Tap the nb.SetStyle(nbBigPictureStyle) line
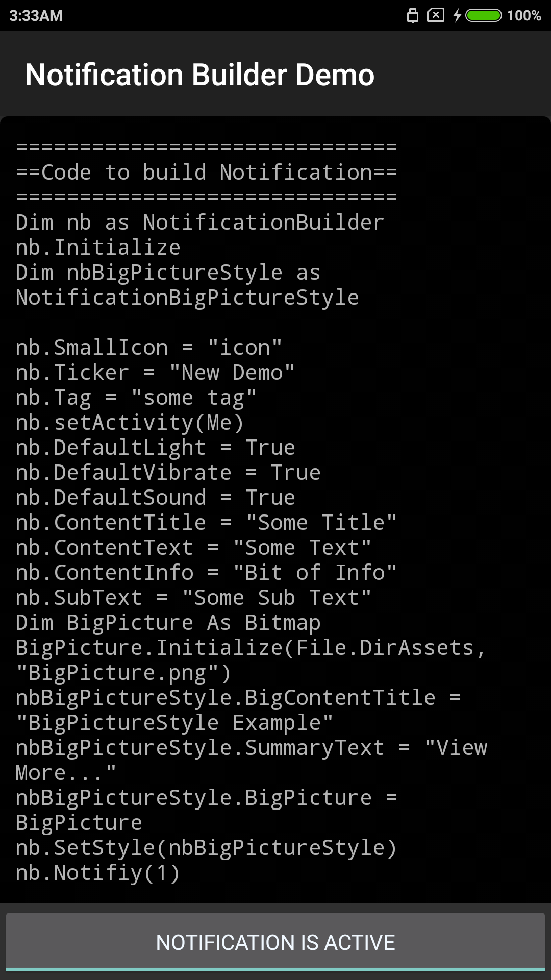This screenshot has height=980, width=551. [206, 848]
